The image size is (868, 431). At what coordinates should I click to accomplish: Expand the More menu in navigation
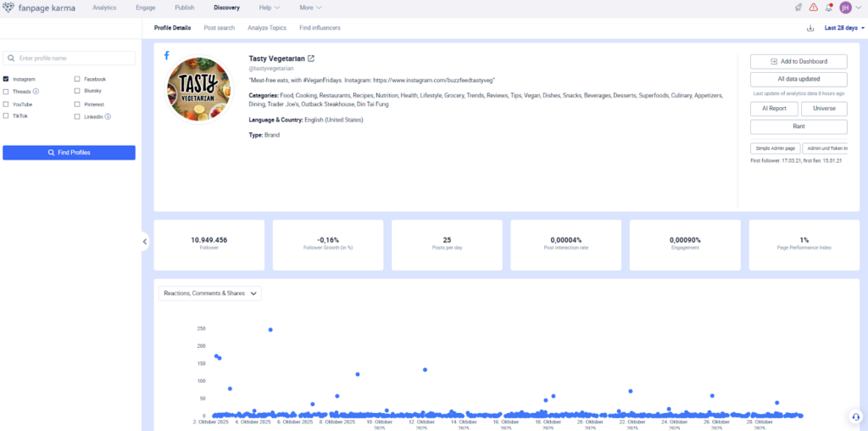pyautogui.click(x=311, y=8)
